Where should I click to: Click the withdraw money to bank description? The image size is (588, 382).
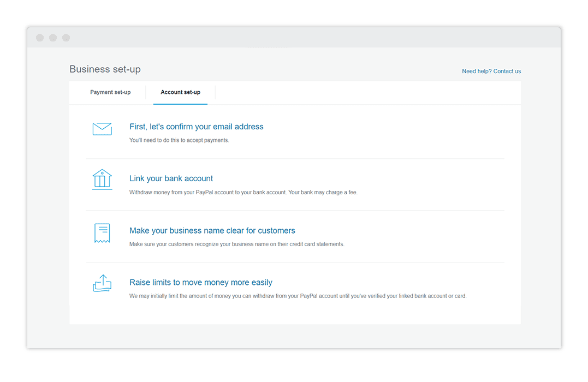[x=243, y=192]
